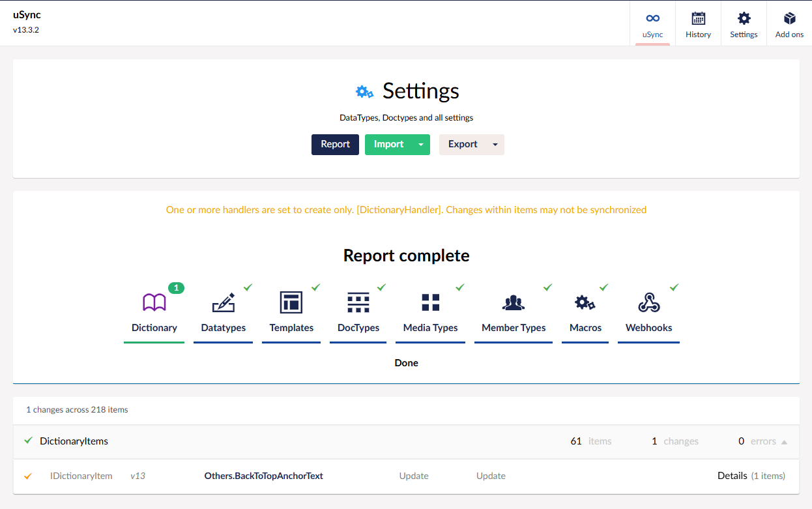
Task: Select the Member Types handler icon
Action: click(514, 303)
